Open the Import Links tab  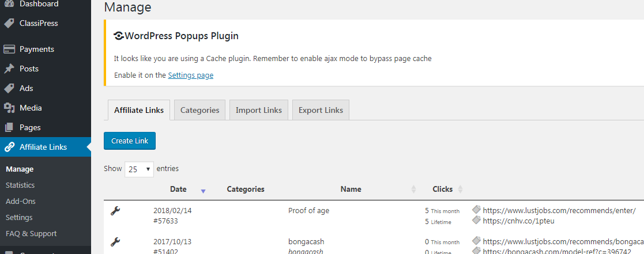click(258, 111)
